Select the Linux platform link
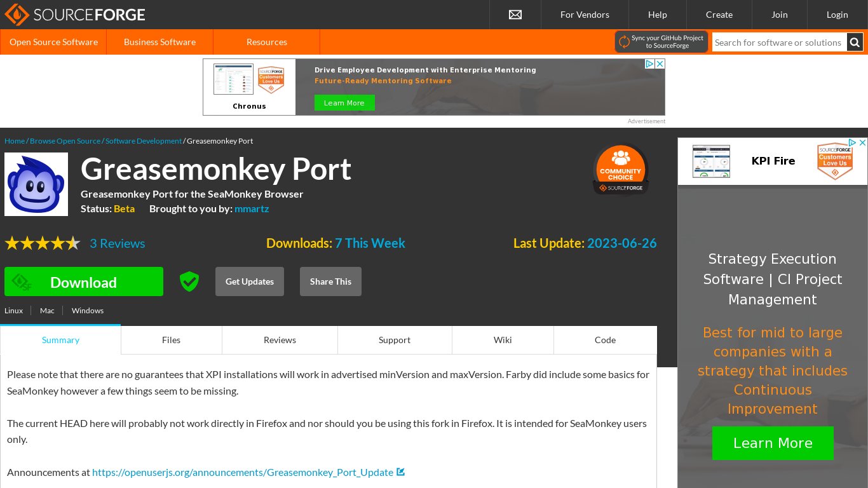Screen dimensions: 868x488 [x=13, y=311]
